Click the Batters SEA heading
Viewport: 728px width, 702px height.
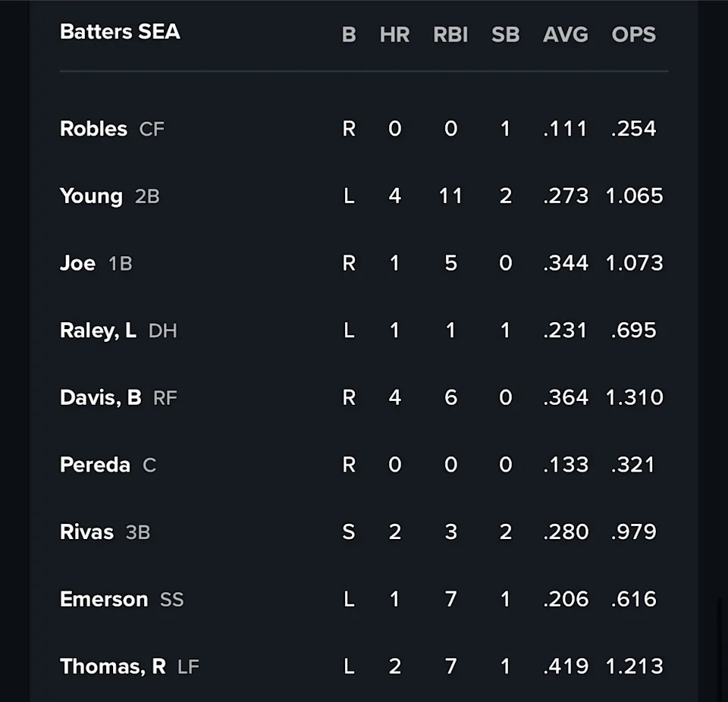tap(120, 32)
